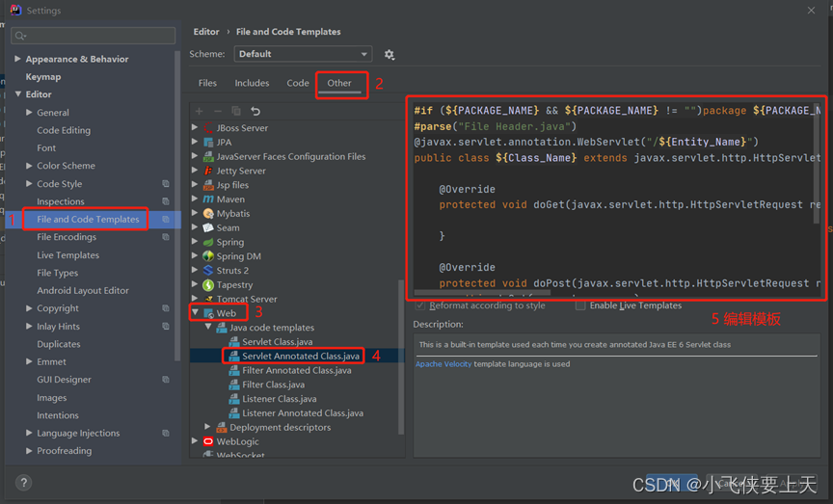The height and width of the screenshot is (504, 833).
Task: Click the Deployment descriptors folder icon
Action: [222, 427]
